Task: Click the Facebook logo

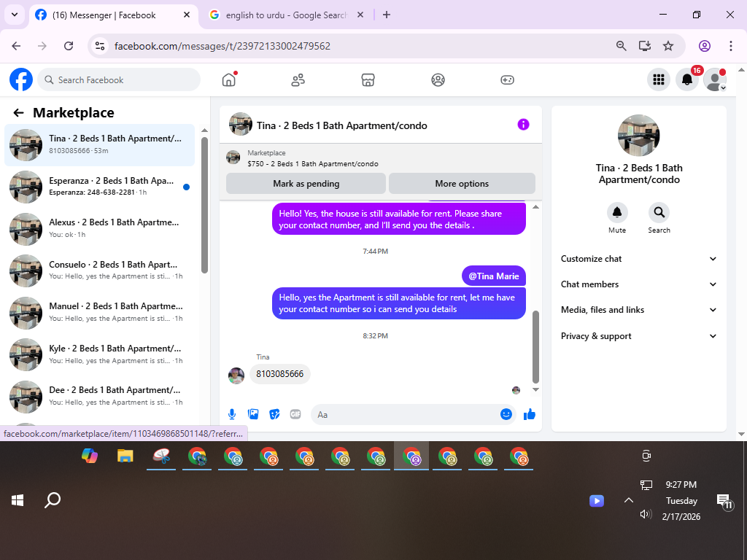Action: click(21, 79)
